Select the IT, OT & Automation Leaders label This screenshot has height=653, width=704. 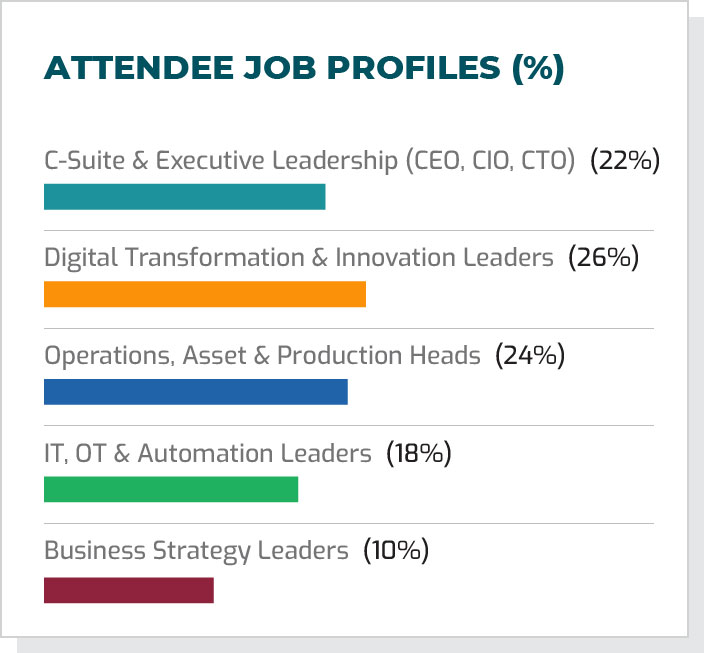(207, 453)
